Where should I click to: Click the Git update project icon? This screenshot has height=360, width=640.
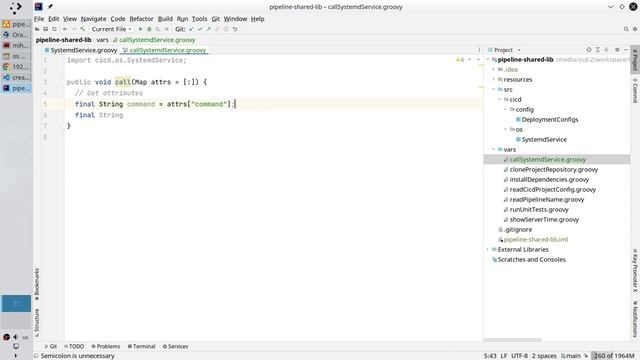pyautogui.click(x=191, y=29)
